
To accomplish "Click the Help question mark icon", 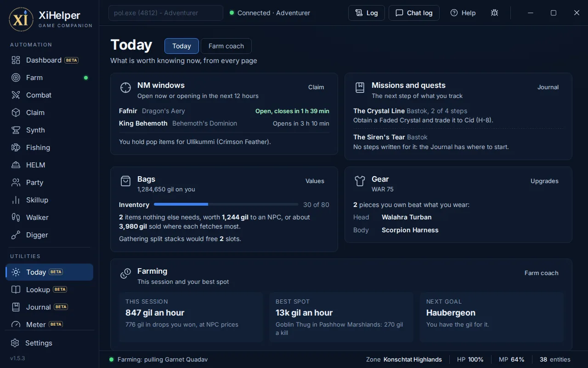I will tap(454, 13).
